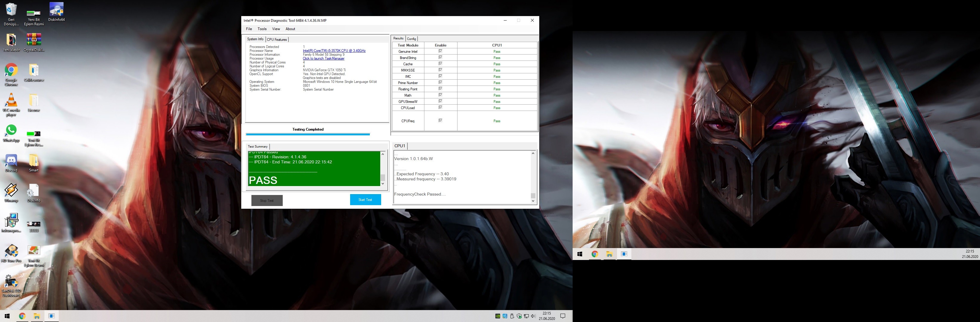
Task: Uncheck the Prime Number test checkbox
Action: coord(440,83)
